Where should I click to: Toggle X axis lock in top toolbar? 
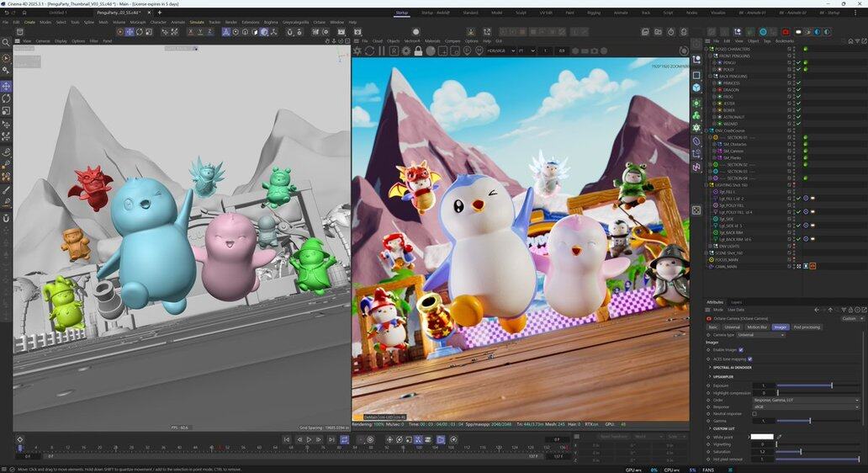tap(191, 32)
